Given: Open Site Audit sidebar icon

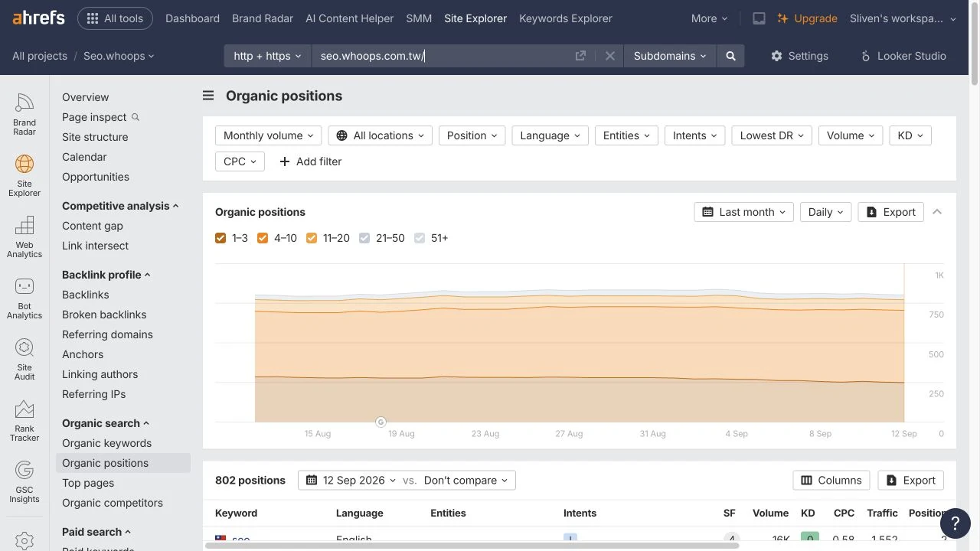Looking at the screenshot, I should click(24, 360).
